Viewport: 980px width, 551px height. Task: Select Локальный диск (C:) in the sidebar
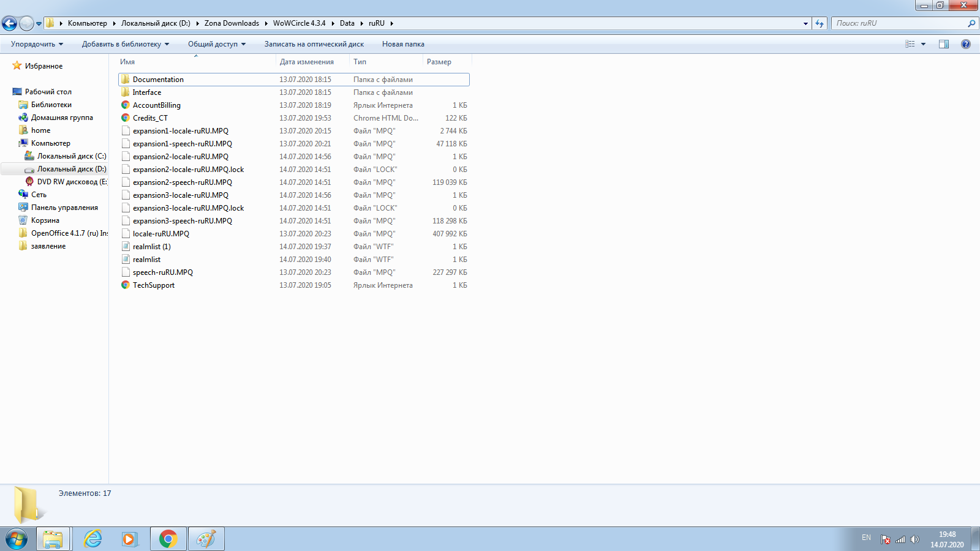pos(71,156)
